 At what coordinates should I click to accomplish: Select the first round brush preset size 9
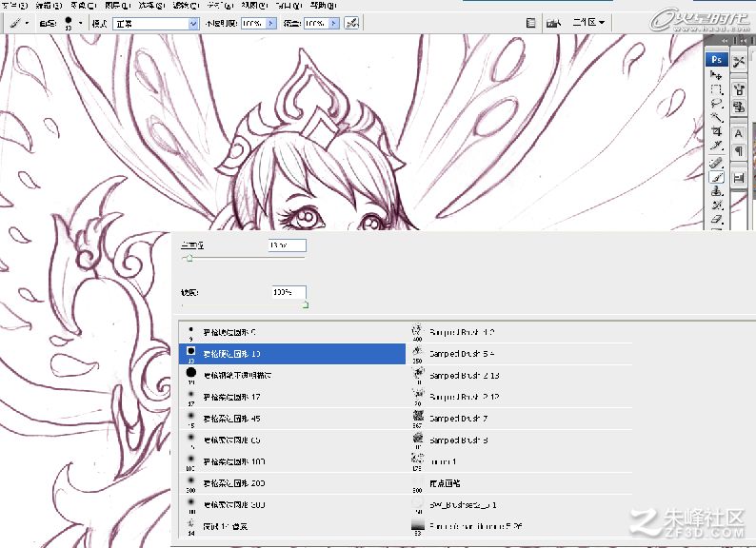click(292, 333)
